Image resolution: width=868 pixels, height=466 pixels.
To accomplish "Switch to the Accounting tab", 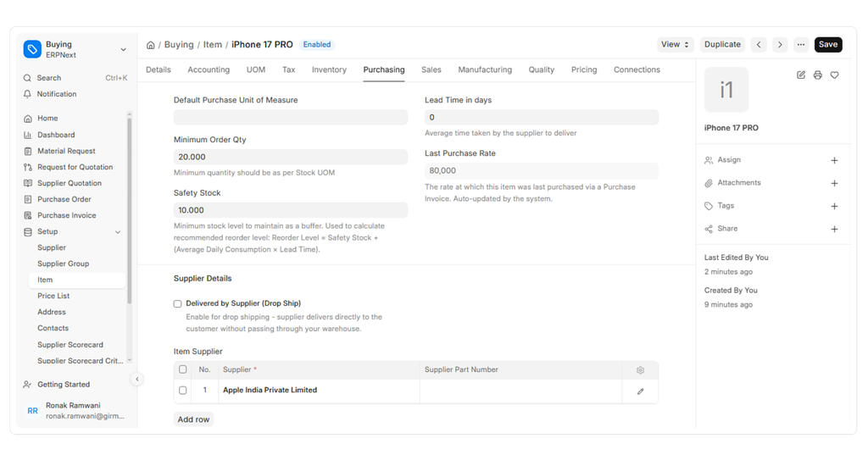I will click(209, 69).
